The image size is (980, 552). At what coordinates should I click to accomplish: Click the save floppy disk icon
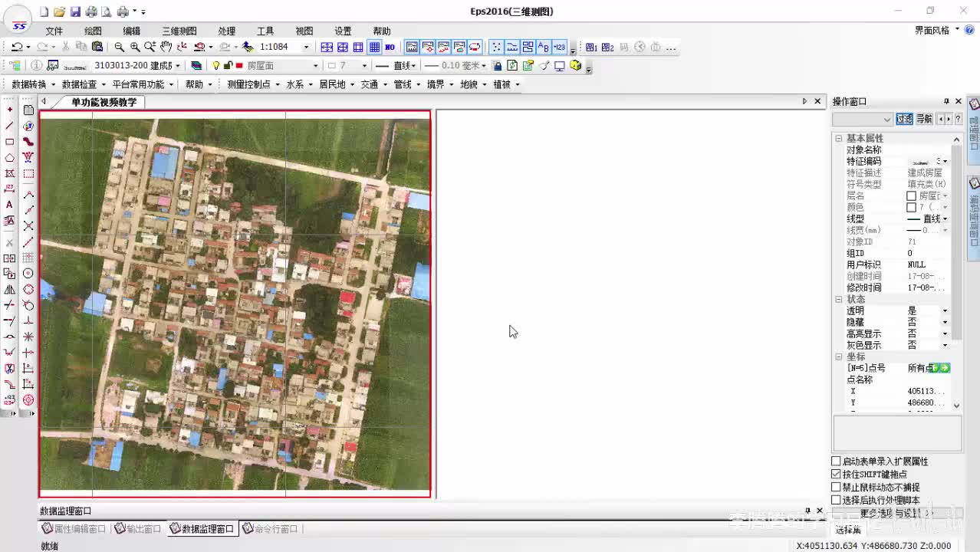(75, 11)
